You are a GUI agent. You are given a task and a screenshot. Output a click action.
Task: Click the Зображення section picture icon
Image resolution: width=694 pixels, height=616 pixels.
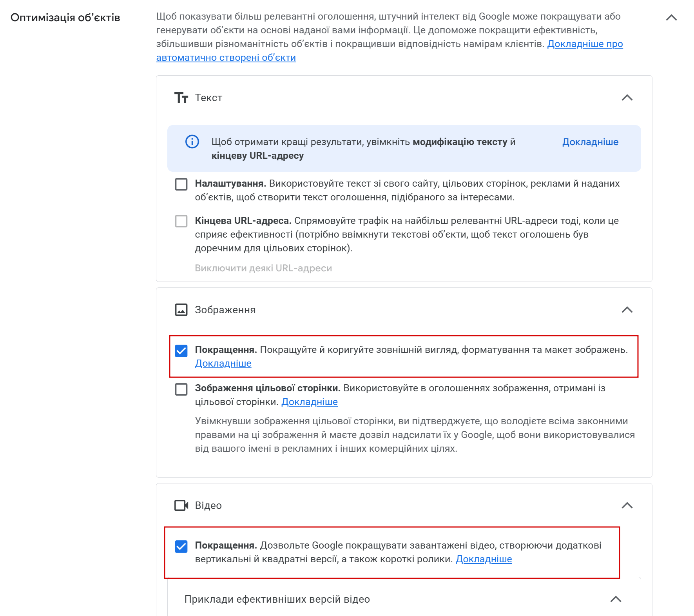point(181,310)
